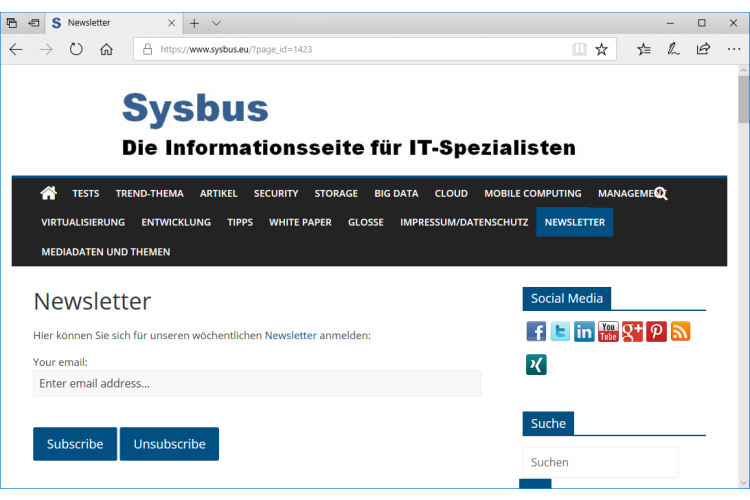Open the Pinterest social media icon
750x500 pixels.
(x=656, y=332)
